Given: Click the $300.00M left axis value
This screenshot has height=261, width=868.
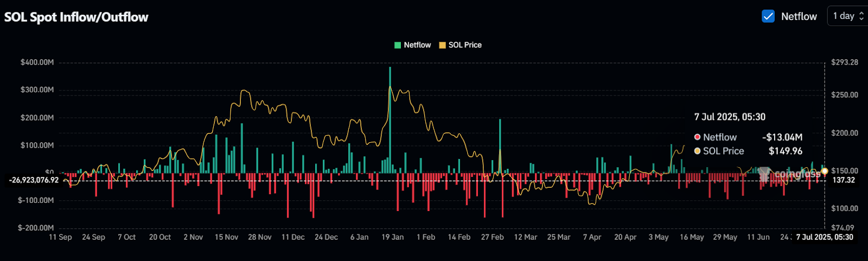Looking at the screenshot, I should (x=37, y=90).
